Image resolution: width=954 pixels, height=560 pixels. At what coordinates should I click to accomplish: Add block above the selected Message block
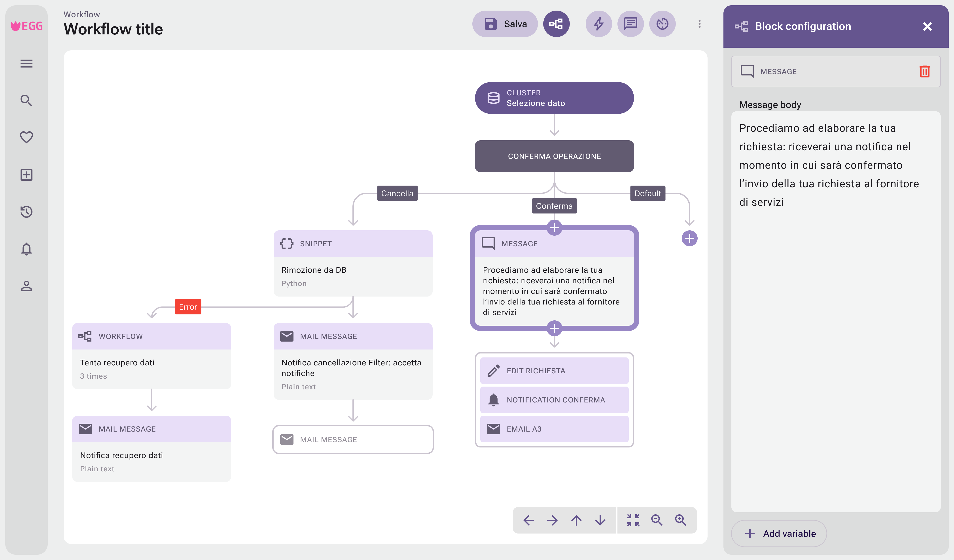554,228
